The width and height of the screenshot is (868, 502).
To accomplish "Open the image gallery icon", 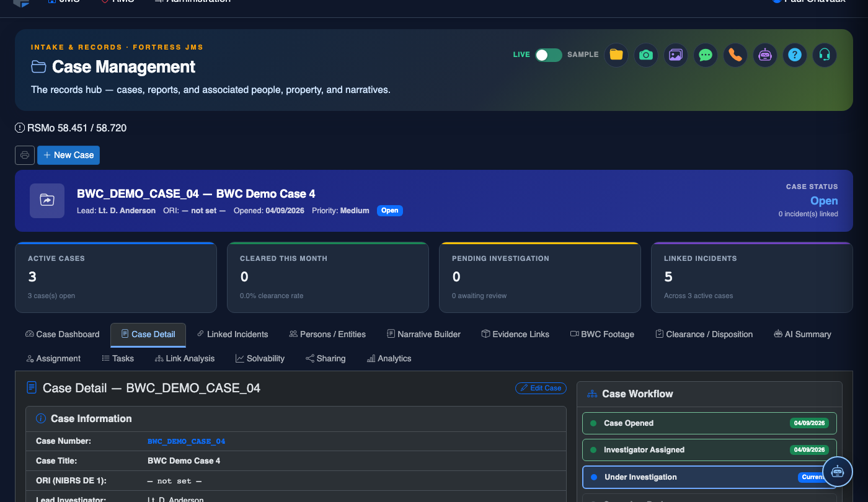I will click(x=676, y=55).
